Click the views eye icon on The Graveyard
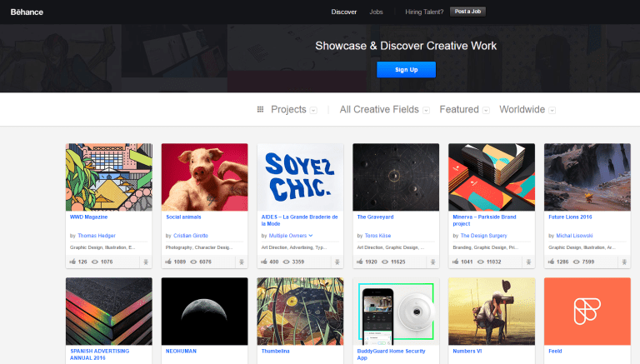The height and width of the screenshot is (364, 640). click(385, 262)
